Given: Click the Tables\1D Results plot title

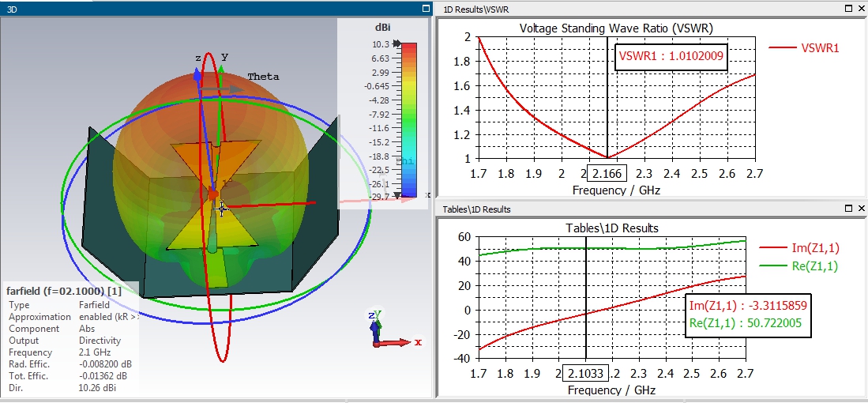Looking at the screenshot, I should click(x=611, y=228).
